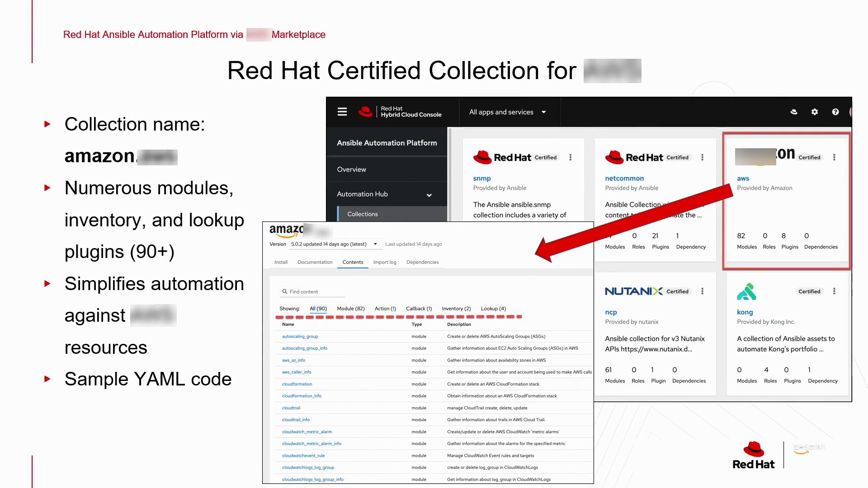Open kebab menu on netcommon card
This screenshot has height=488, width=868.
click(702, 157)
